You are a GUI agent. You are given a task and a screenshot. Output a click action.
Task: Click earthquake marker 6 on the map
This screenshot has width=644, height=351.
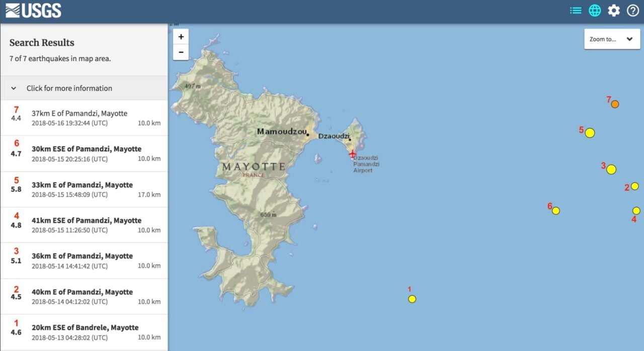point(556,211)
